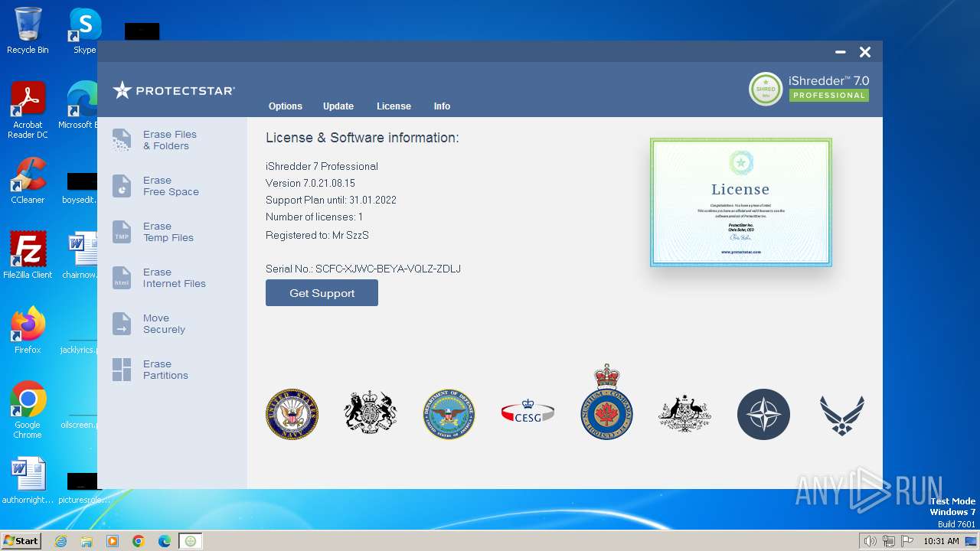This screenshot has height=551, width=980.
Task: Click 'iShredder 7 Professional' text
Action: [322, 166]
